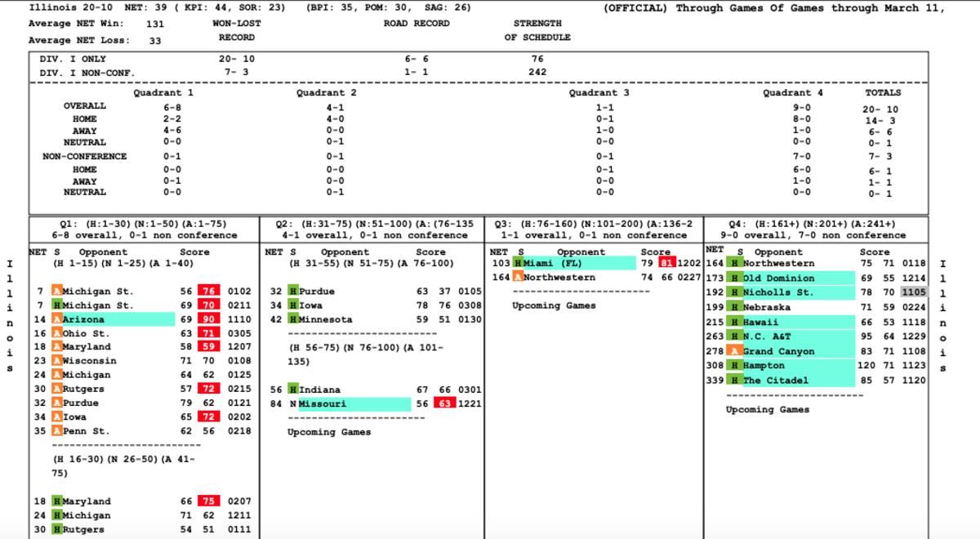
Task: Click red score "63" in Missouri row
Action: (x=443, y=403)
